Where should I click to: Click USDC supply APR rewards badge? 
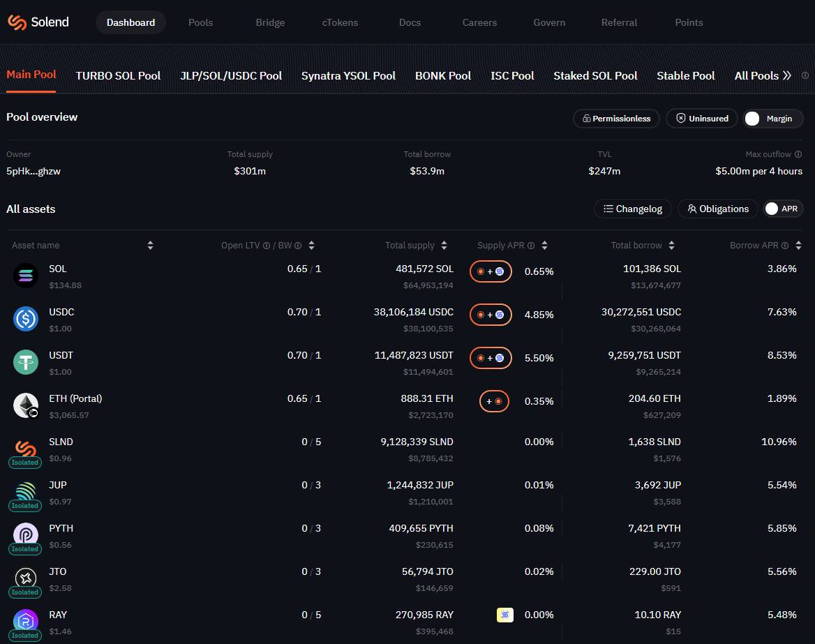tap(491, 315)
